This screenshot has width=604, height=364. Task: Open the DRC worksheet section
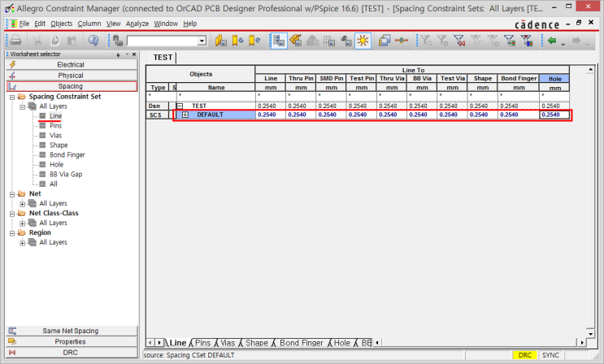pos(72,353)
